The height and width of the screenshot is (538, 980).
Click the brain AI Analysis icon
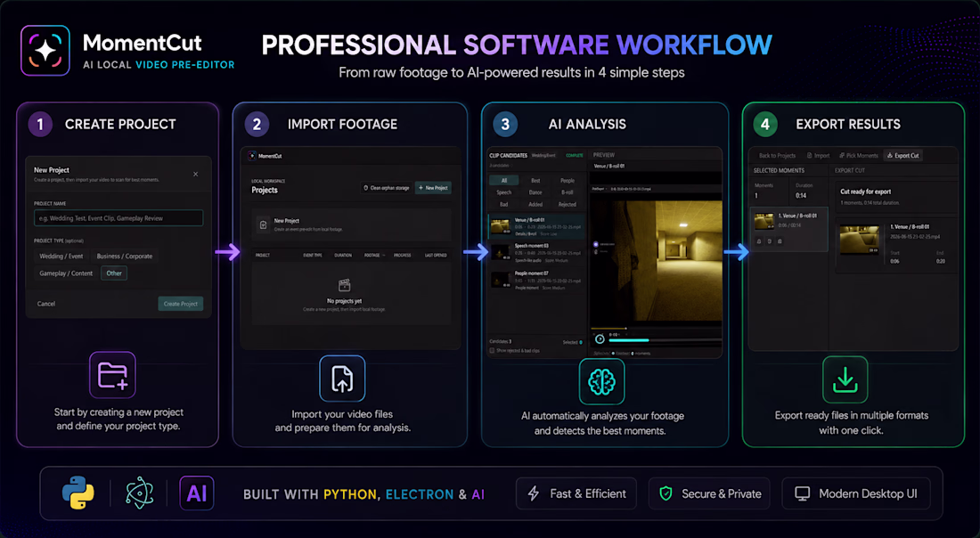click(x=601, y=382)
